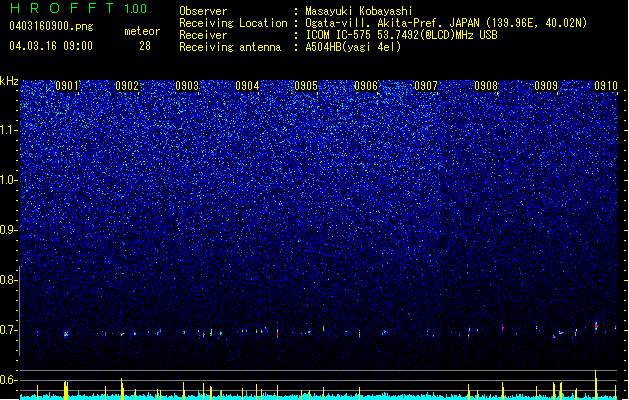629x400 pixels.
Task: Click time marker 0905
Action: point(306,86)
